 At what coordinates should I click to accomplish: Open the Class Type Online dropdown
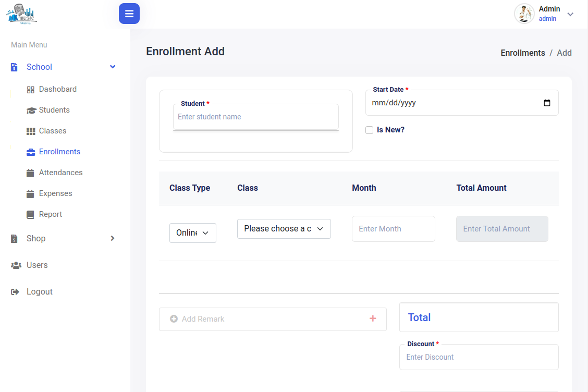tap(192, 233)
